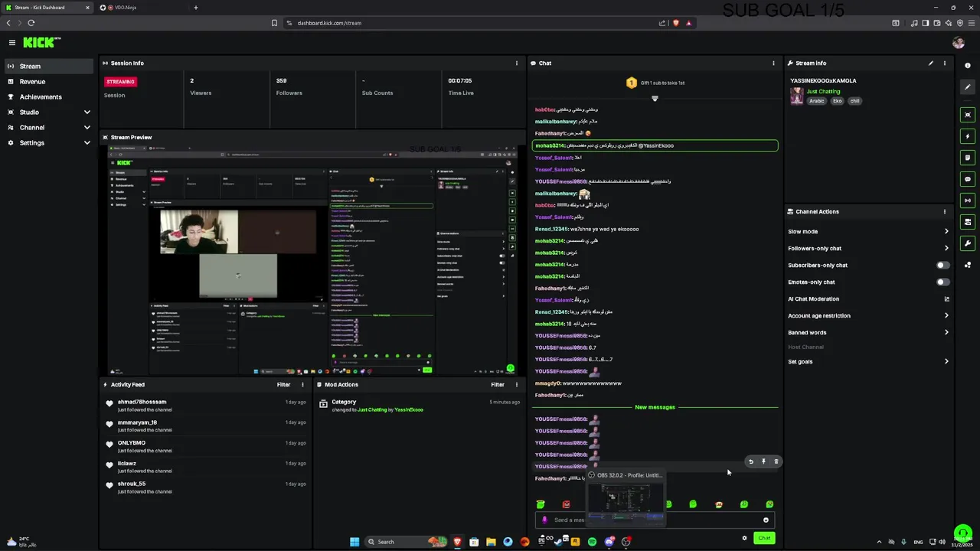Click the Send a message input field
The image size is (980, 551).
click(x=655, y=520)
